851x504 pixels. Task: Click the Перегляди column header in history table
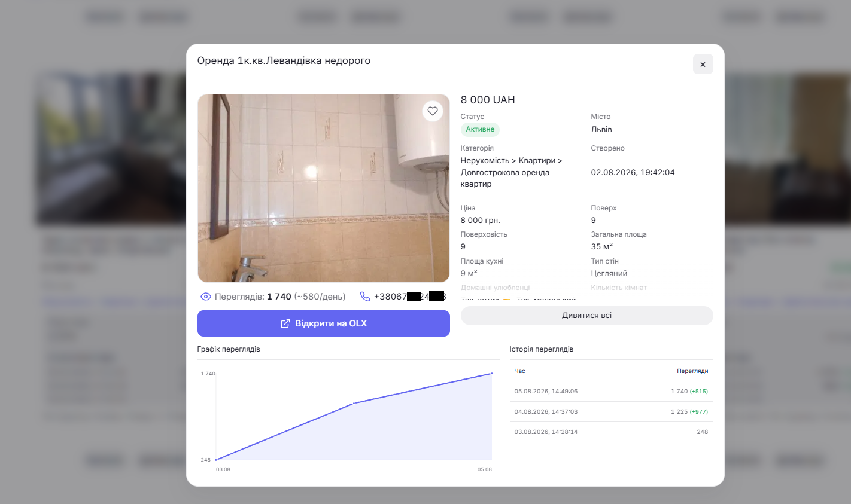tap(692, 371)
